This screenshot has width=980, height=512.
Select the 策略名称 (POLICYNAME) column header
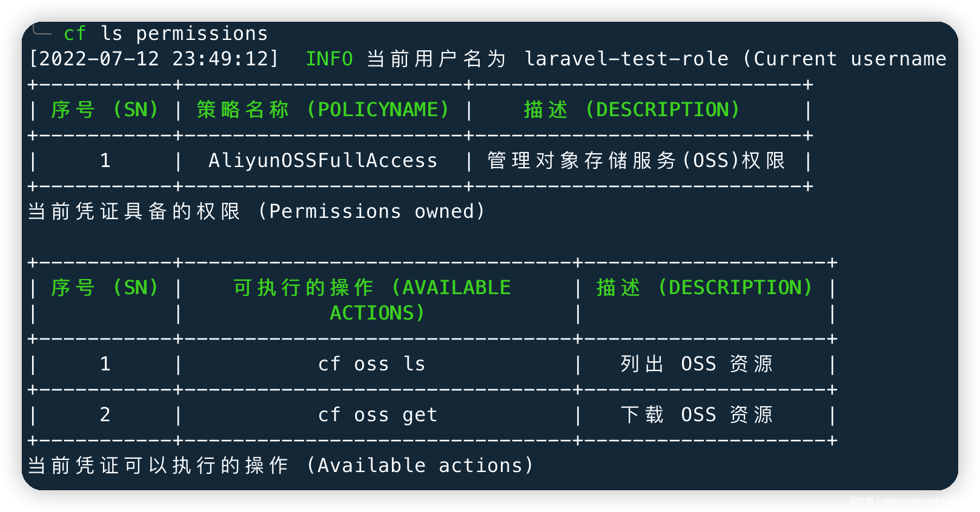pyautogui.click(x=323, y=110)
